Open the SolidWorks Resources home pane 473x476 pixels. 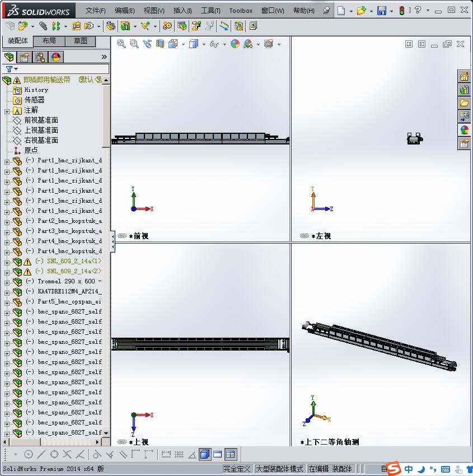pyautogui.click(x=464, y=76)
